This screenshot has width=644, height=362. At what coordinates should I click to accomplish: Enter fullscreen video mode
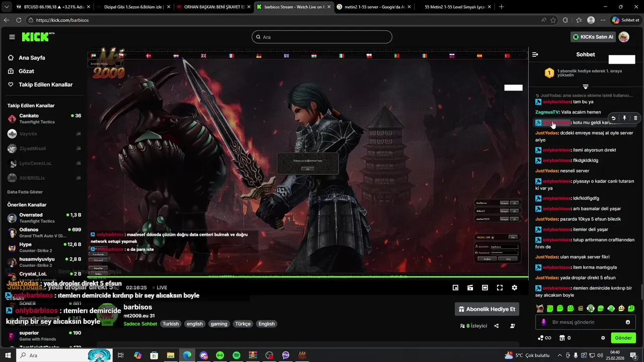[x=500, y=288]
